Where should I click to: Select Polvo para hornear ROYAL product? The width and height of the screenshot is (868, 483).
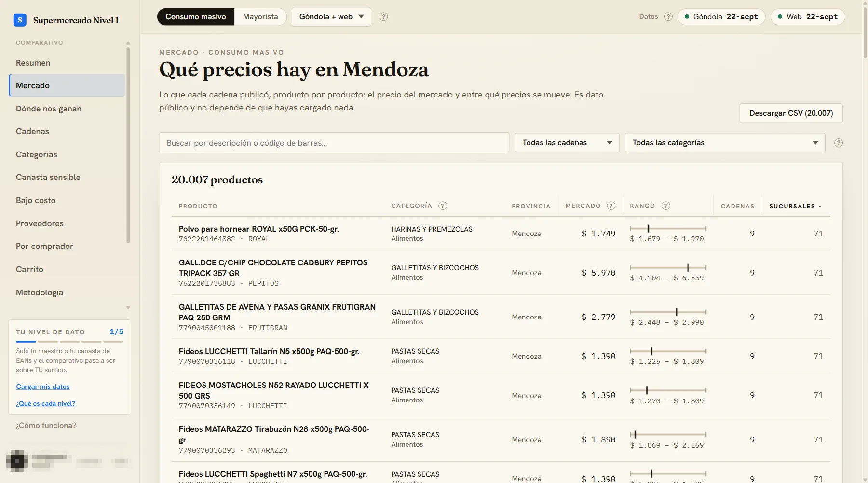[x=501, y=234]
